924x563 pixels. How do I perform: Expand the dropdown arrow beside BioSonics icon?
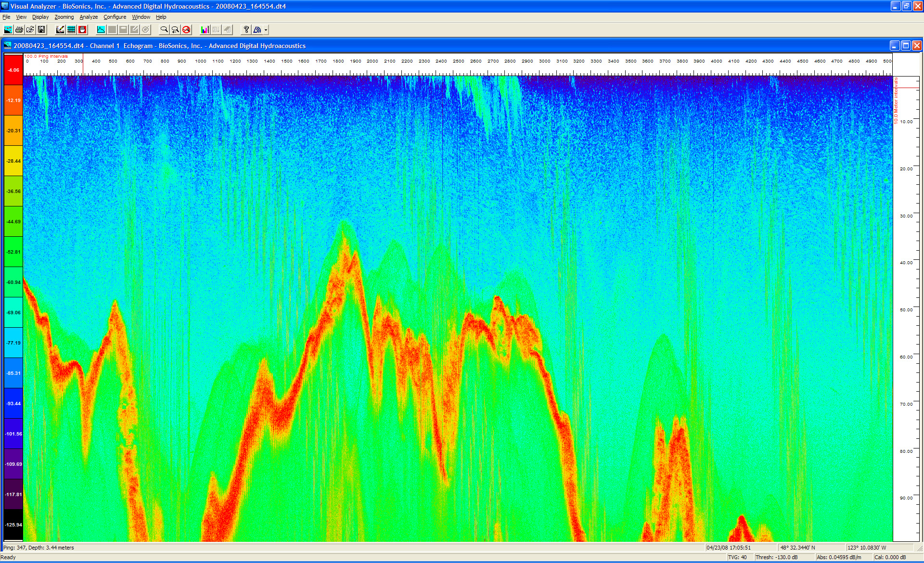tap(266, 30)
